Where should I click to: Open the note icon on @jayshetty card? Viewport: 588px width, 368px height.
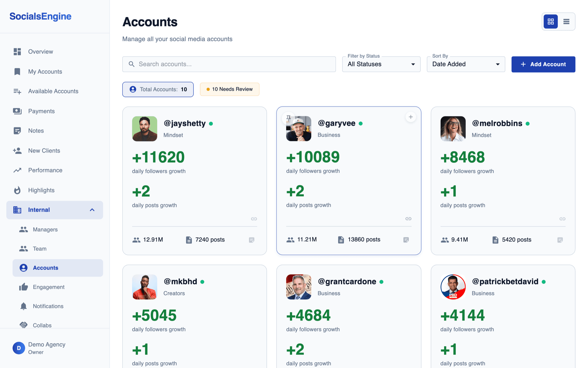coord(252,240)
